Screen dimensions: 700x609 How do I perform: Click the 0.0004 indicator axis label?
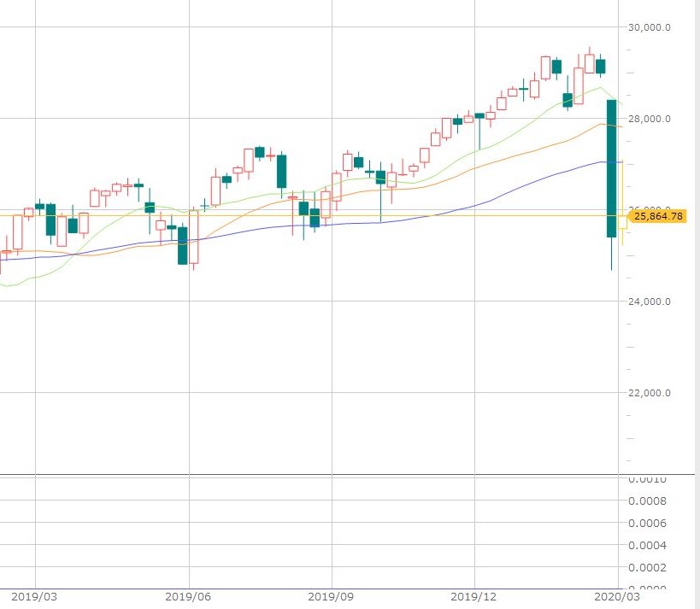click(647, 545)
